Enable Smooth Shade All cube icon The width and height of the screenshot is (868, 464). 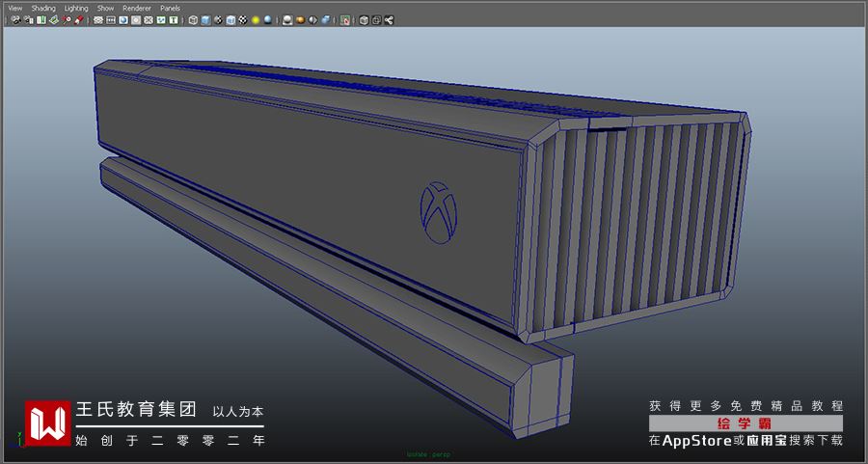coord(206,20)
